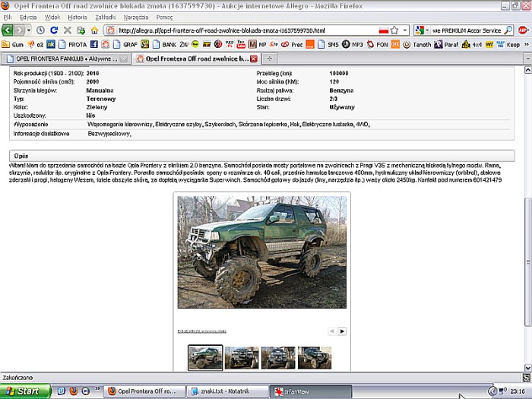Open the Historia menu
The image size is (532, 399).
(77, 17)
